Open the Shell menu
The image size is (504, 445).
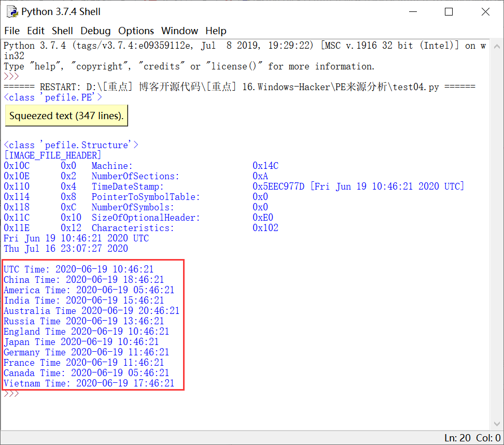62,31
